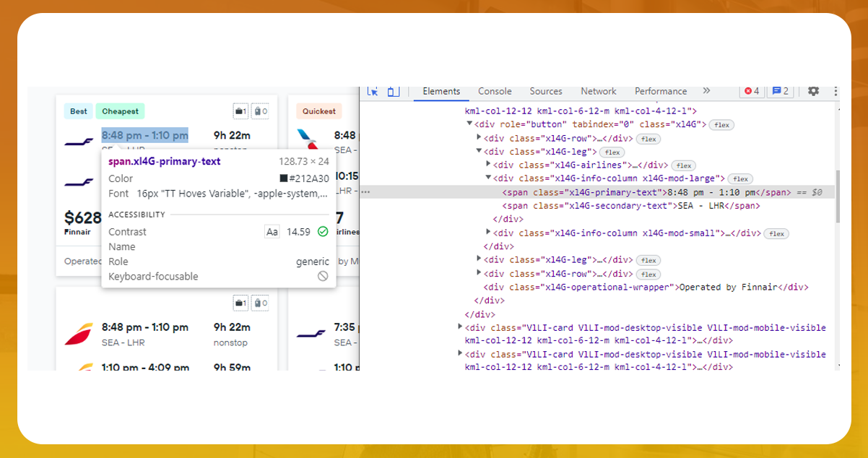Switch to the Console tab

(495, 91)
